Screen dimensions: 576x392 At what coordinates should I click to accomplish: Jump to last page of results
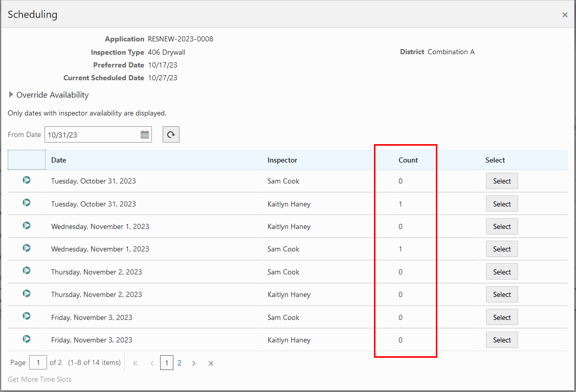210,363
